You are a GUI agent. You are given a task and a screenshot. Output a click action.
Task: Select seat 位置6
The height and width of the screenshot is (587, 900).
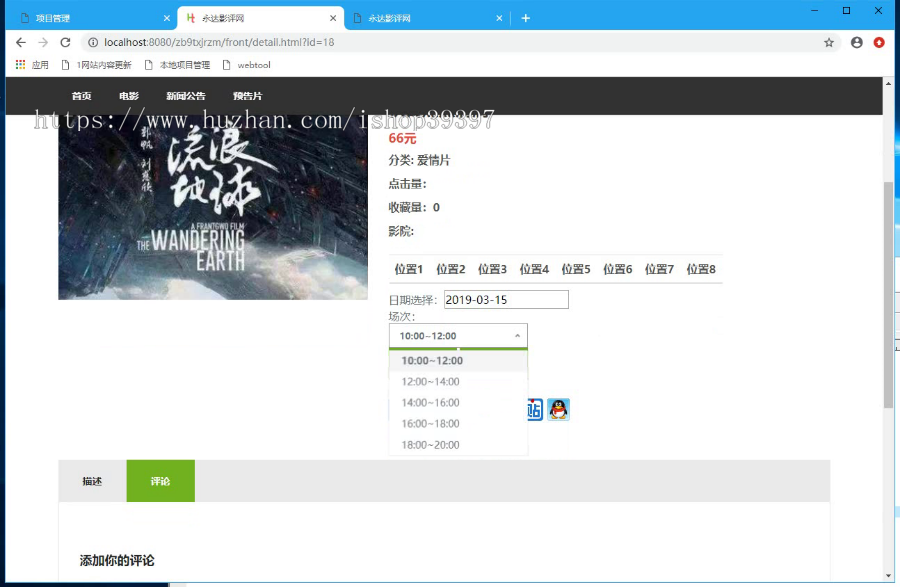(x=618, y=269)
